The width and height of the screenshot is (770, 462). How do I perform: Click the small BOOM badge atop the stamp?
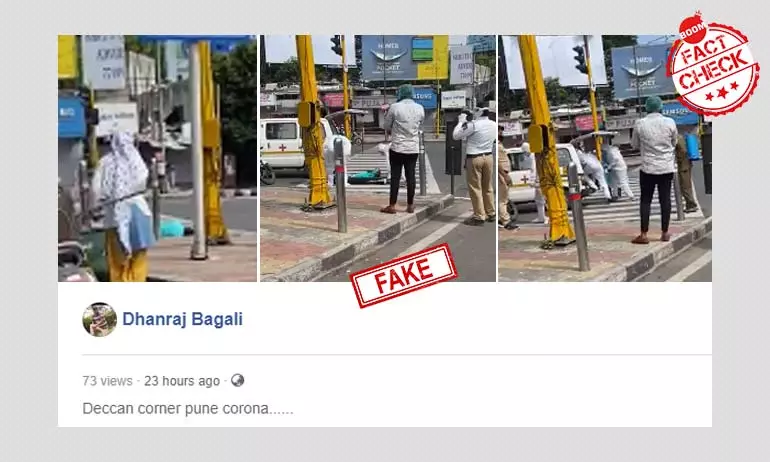coord(692,30)
